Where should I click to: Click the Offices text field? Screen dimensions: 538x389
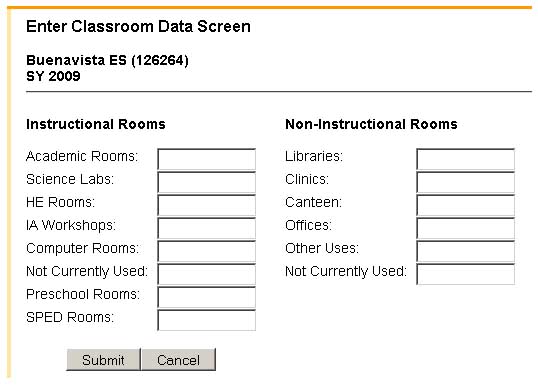click(466, 228)
